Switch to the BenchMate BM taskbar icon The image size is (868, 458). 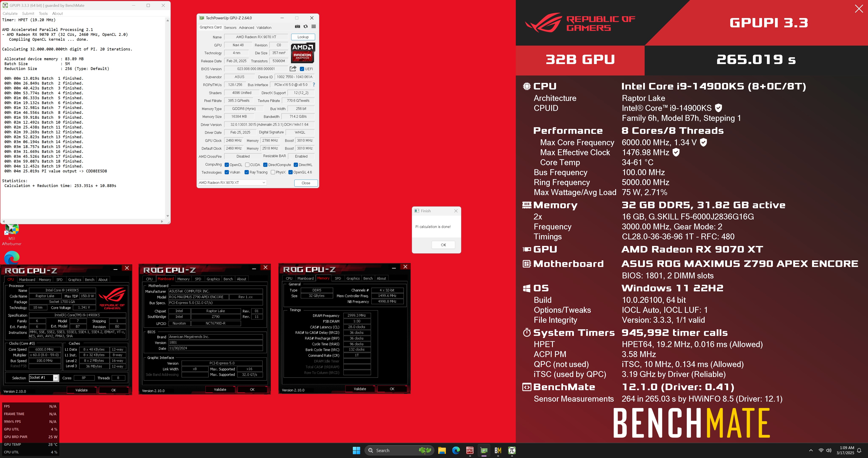click(498, 450)
